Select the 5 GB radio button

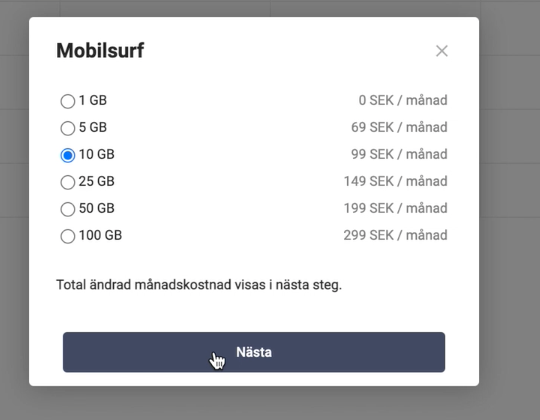click(x=68, y=128)
